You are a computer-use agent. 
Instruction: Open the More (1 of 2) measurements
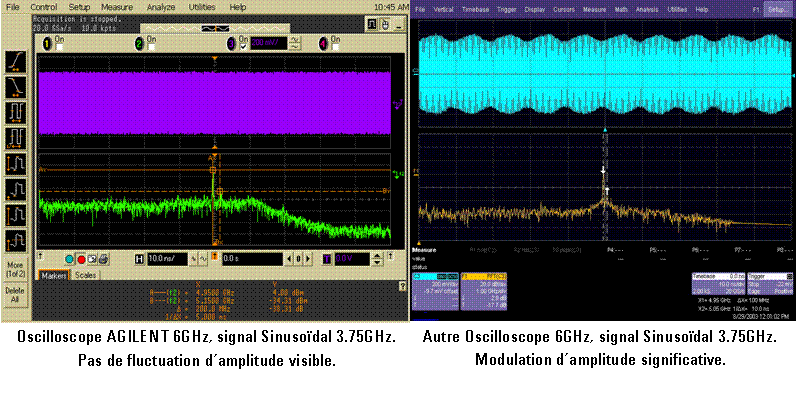(x=15, y=269)
